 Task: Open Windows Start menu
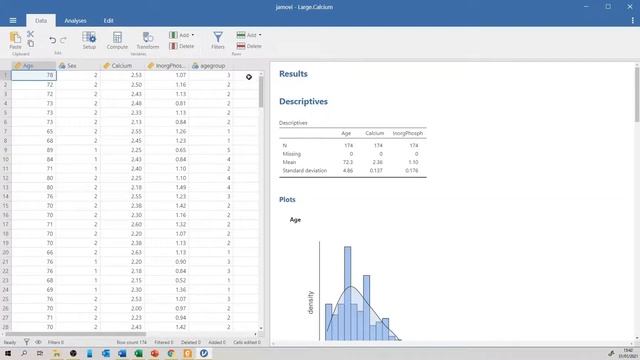pos(8,353)
